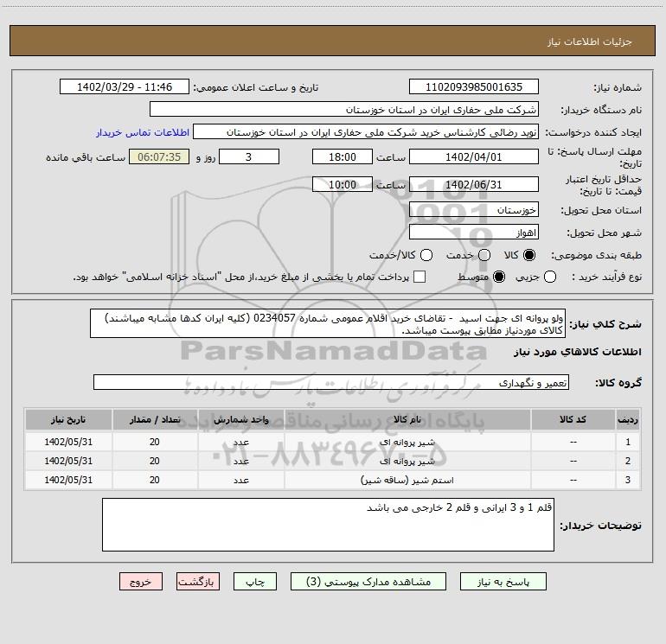
Task: Select the کالا radio option
Action: [x=529, y=255]
